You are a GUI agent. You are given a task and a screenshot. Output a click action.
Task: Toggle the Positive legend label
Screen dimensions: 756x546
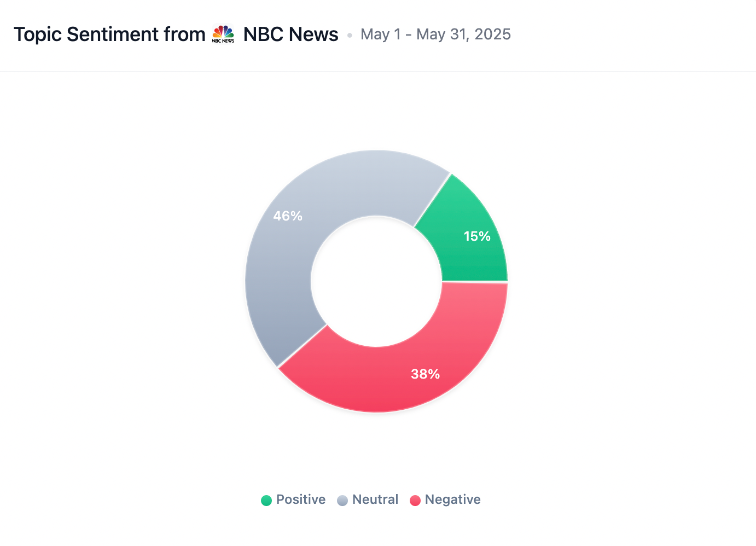(300, 499)
